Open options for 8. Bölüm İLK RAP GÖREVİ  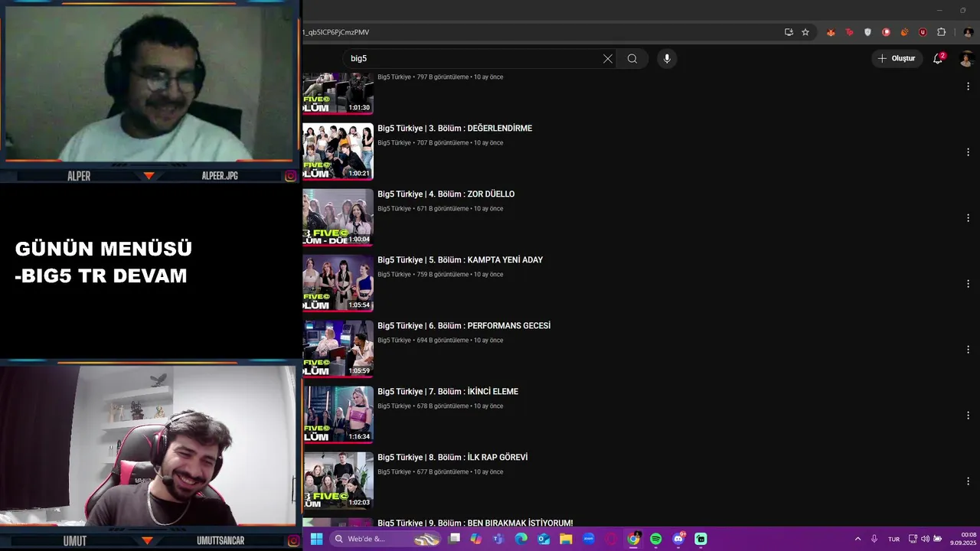pyautogui.click(x=968, y=481)
